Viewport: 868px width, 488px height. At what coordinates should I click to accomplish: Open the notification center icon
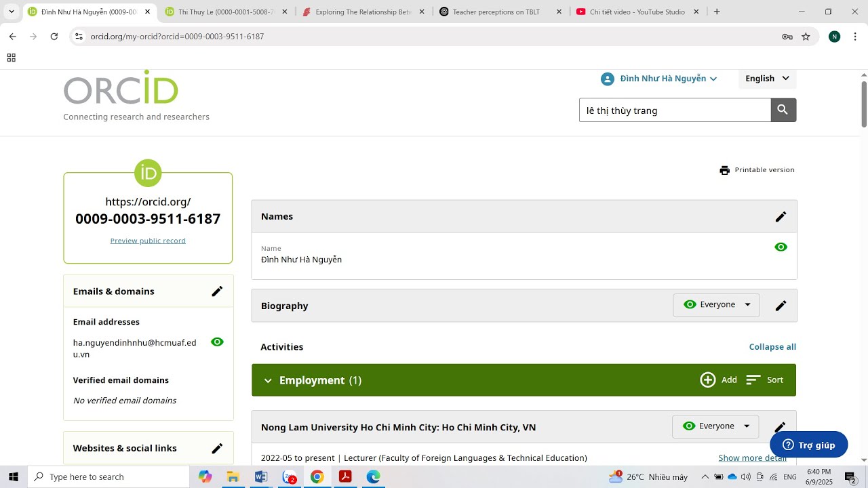(x=850, y=477)
